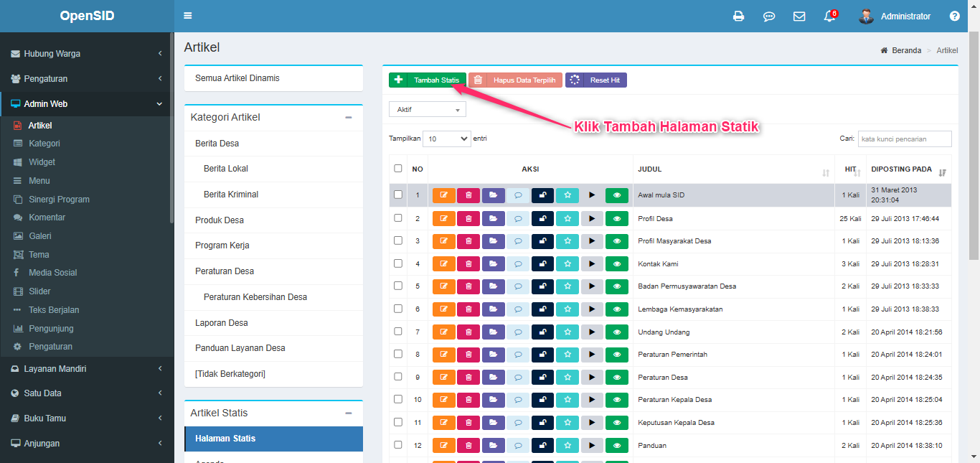Click the orange edit icon for Awal mula SID
Image resolution: width=980 pixels, height=463 pixels.
click(x=444, y=195)
